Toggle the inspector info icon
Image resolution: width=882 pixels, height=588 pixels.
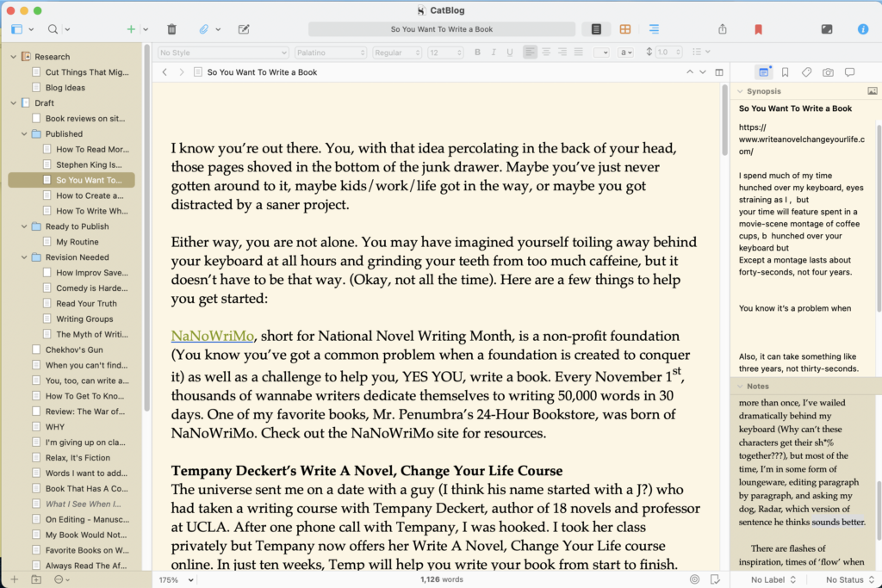click(x=863, y=29)
